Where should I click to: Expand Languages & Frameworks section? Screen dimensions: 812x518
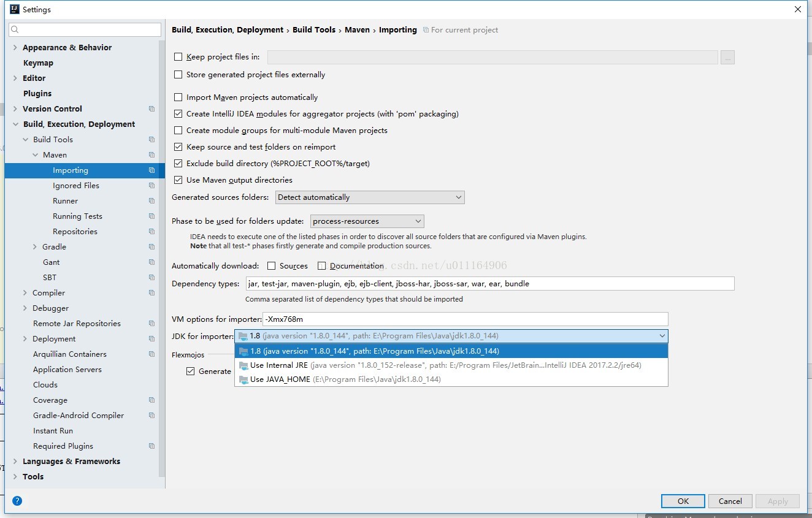click(15, 462)
